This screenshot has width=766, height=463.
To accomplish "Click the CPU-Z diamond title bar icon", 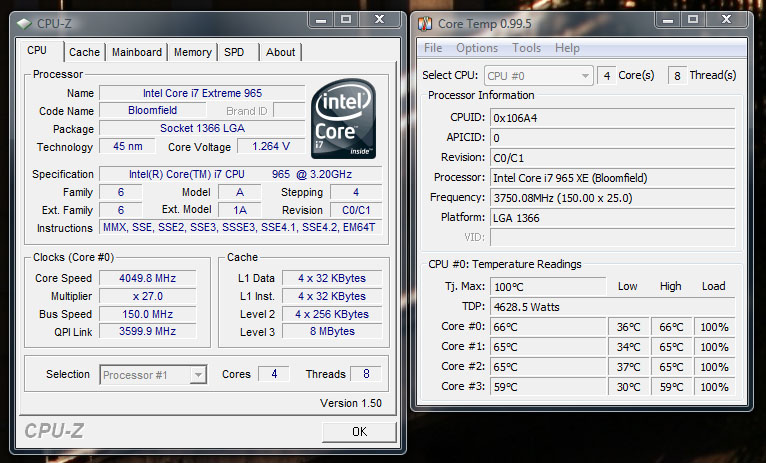I will pos(24,23).
